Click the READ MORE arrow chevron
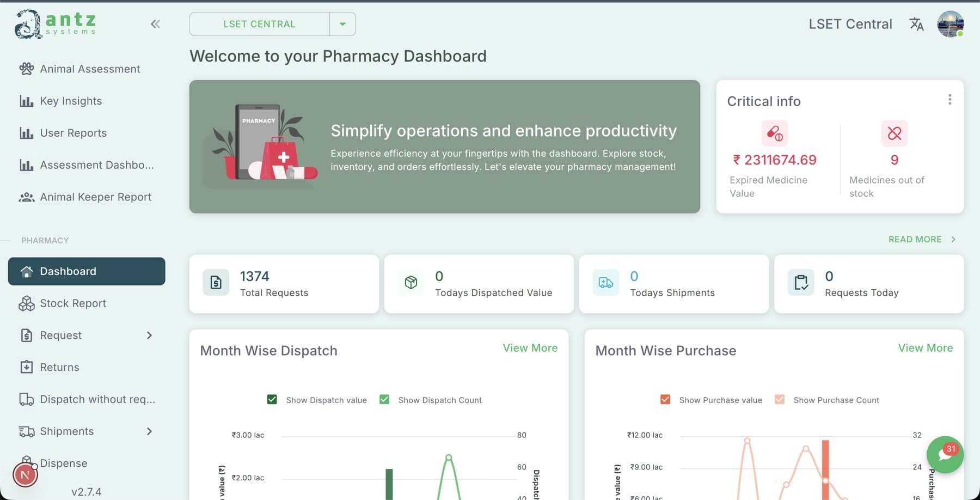 tap(953, 239)
